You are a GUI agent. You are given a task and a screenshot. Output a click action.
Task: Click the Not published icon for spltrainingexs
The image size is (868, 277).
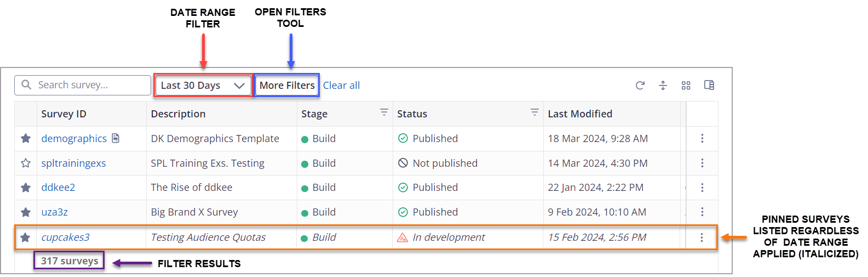point(403,163)
